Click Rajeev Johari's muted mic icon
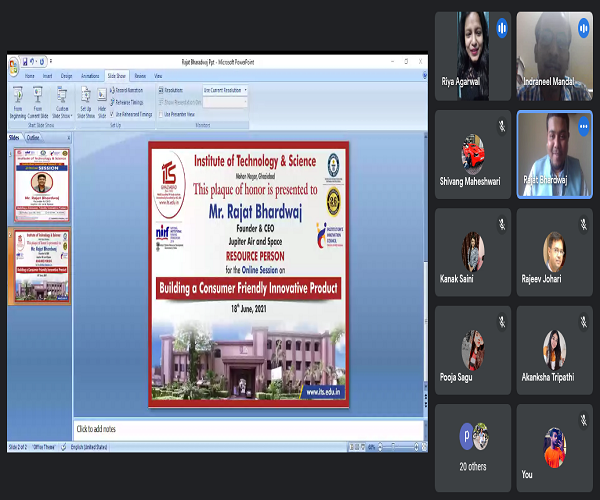This screenshot has height=500, width=600. [x=584, y=224]
